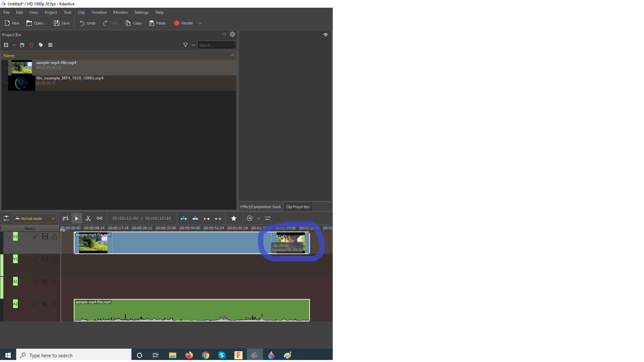Select the arrow Selection tool
This screenshot has width=644, height=362.
click(x=77, y=218)
